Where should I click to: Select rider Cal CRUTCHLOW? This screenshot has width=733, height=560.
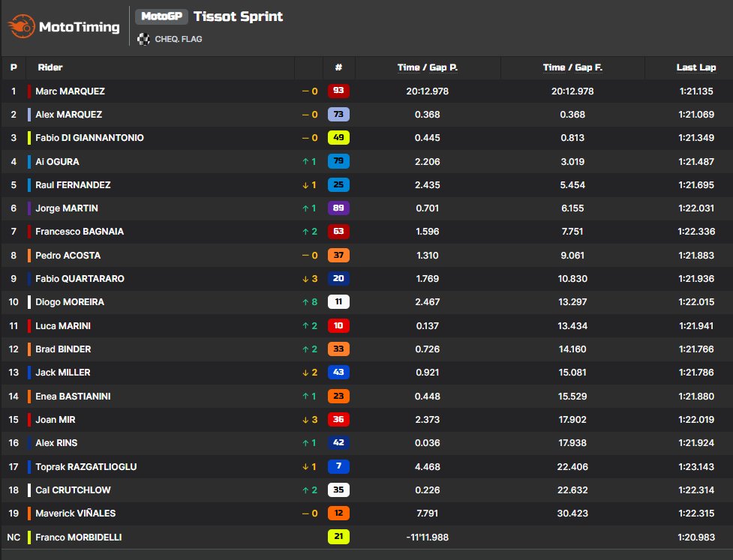tap(73, 490)
